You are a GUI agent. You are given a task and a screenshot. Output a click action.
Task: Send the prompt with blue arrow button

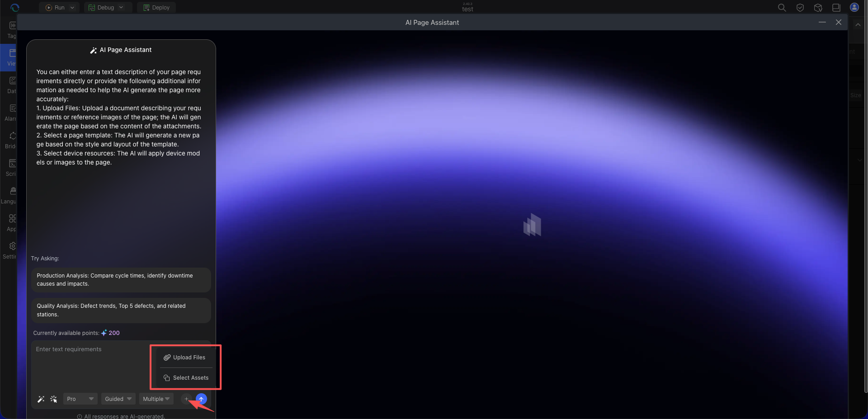pos(202,399)
